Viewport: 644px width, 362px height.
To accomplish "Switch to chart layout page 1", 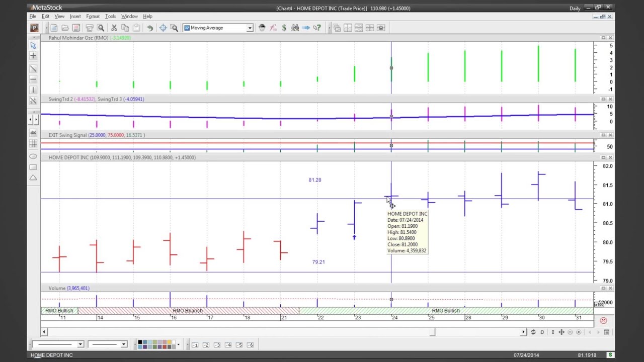I will click(195, 345).
